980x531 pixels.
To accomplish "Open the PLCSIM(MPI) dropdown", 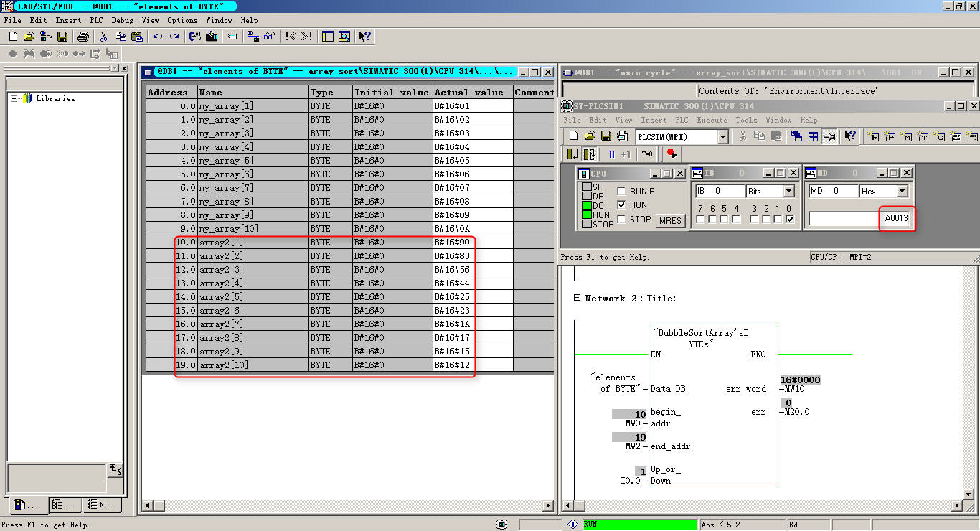I will pos(722,136).
